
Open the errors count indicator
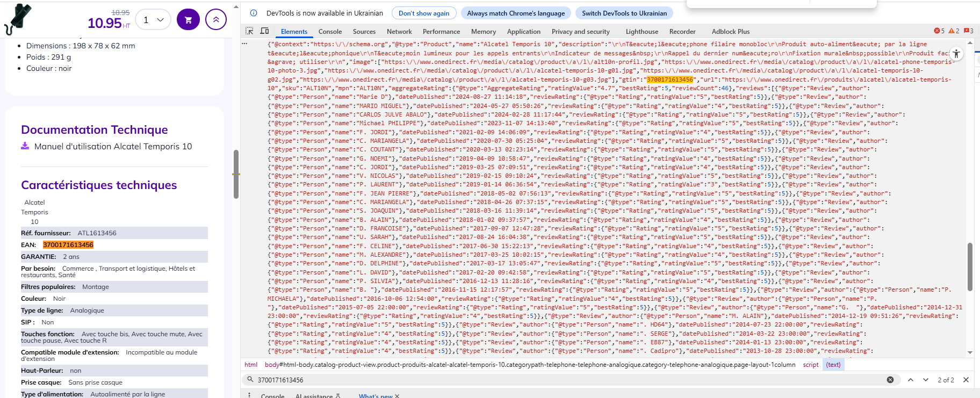[939, 31]
